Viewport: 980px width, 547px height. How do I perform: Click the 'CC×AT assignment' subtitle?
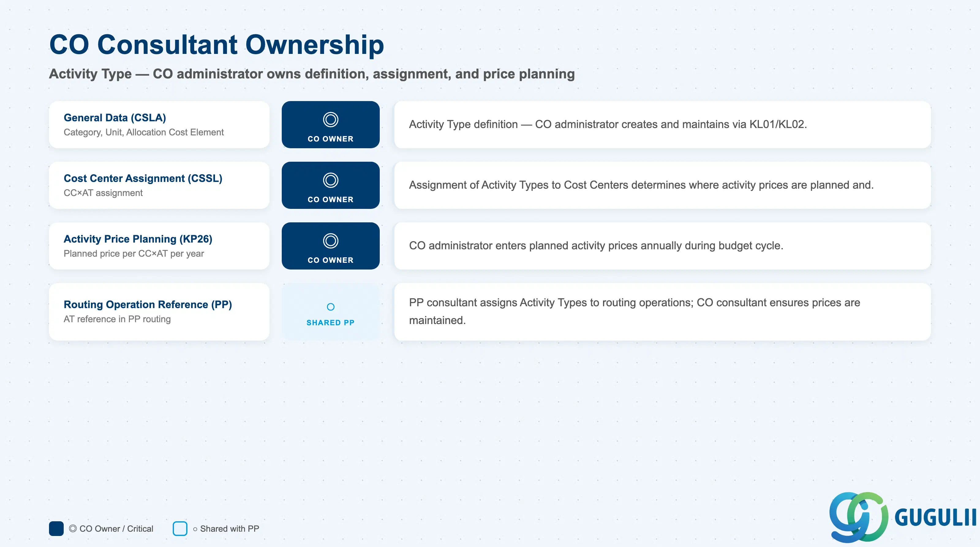point(103,193)
